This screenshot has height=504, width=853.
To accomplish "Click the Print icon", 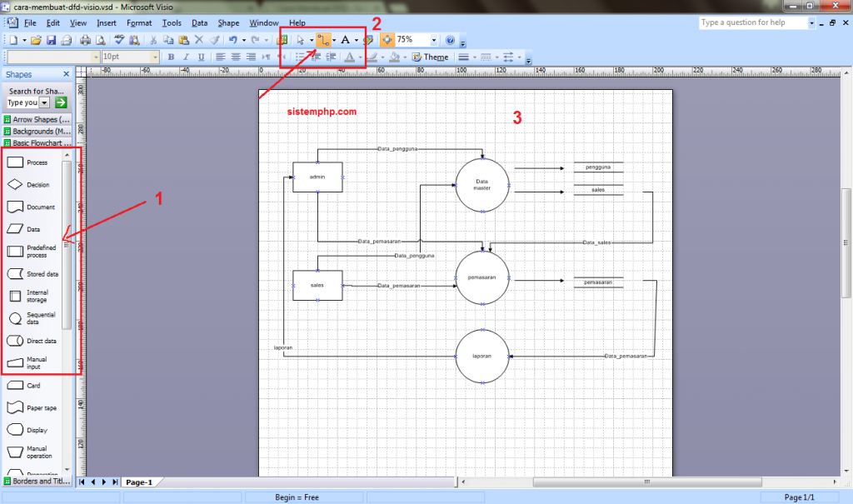I will pos(85,40).
